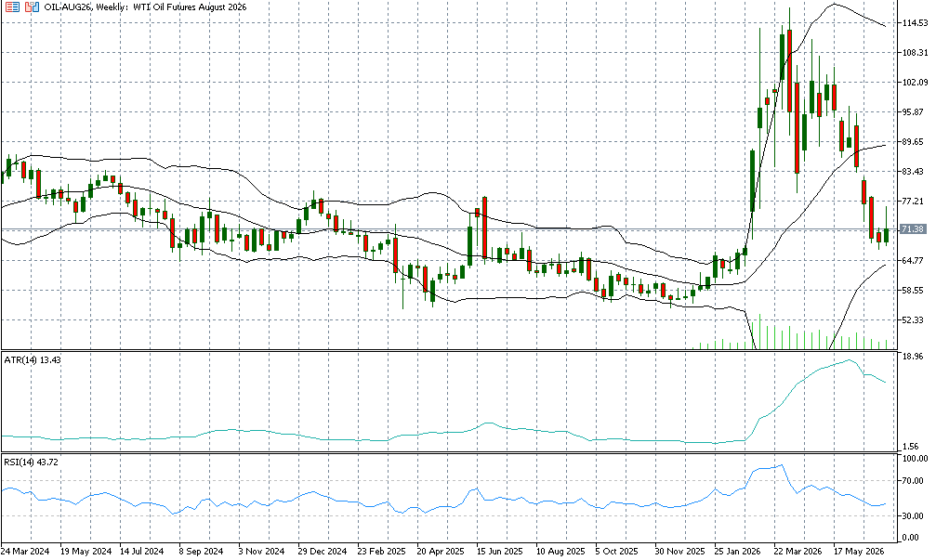This screenshot has width=936, height=560.
Task: Click the 58.55 price scale value
Action: point(914,291)
